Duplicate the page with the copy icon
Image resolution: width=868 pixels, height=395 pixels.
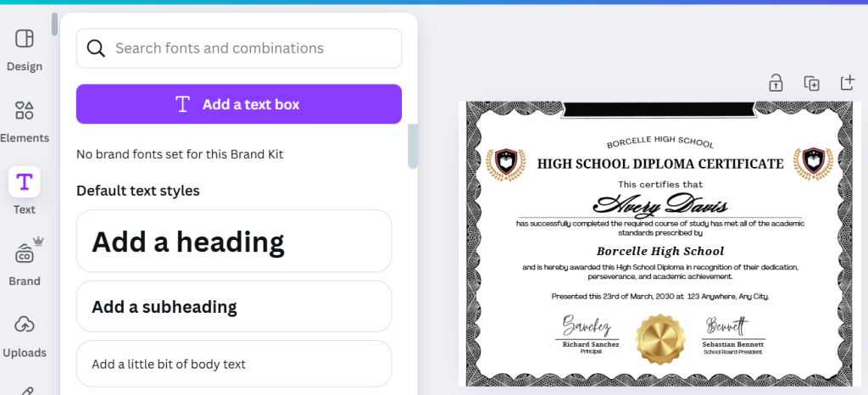(x=811, y=82)
